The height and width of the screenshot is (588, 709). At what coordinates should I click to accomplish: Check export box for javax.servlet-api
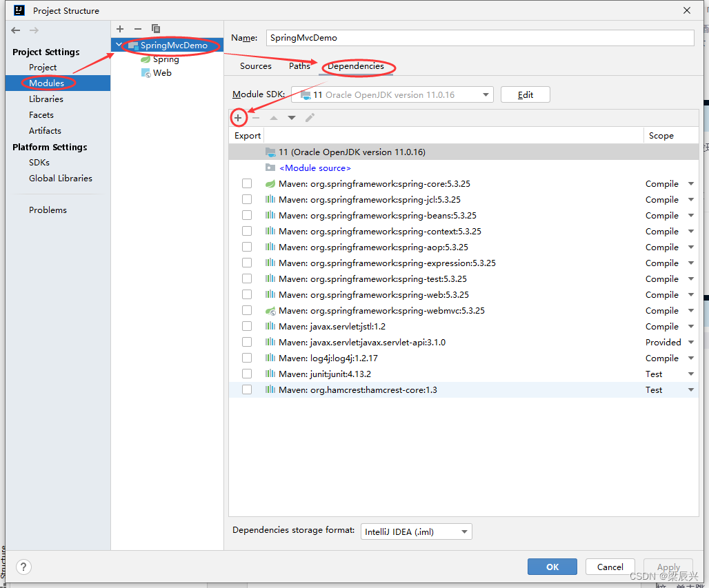point(247,342)
